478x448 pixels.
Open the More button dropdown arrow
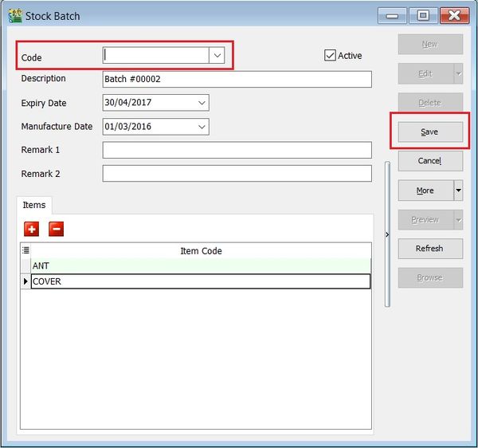click(x=458, y=191)
